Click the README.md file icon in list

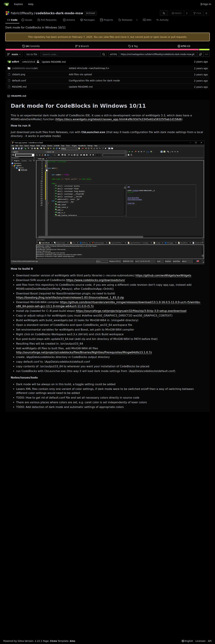(9, 87)
